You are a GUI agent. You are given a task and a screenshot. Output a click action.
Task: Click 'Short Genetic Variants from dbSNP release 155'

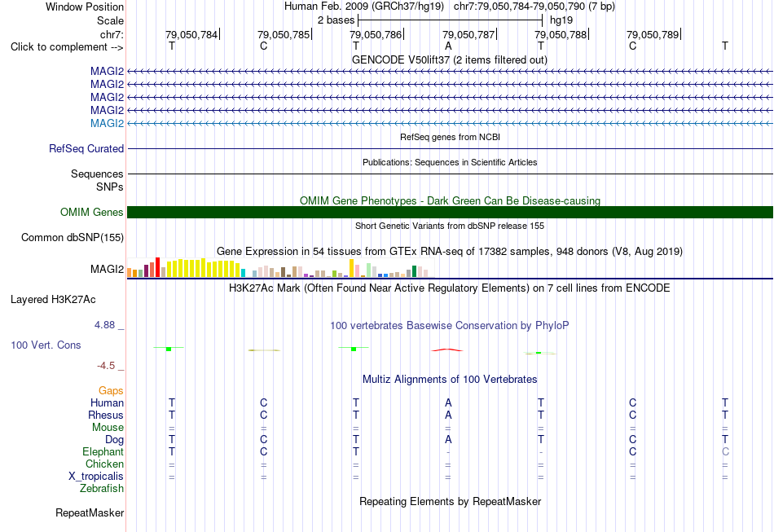coord(450,226)
